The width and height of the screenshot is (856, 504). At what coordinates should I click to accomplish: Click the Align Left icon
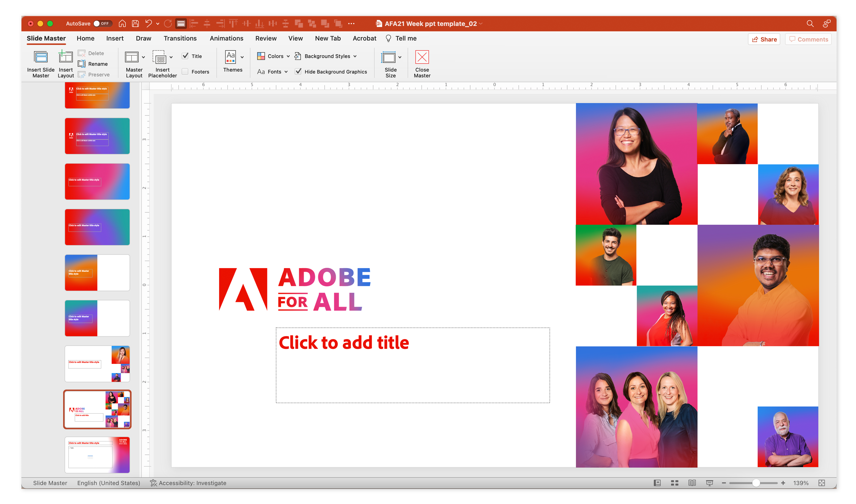[x=194, y=23]
